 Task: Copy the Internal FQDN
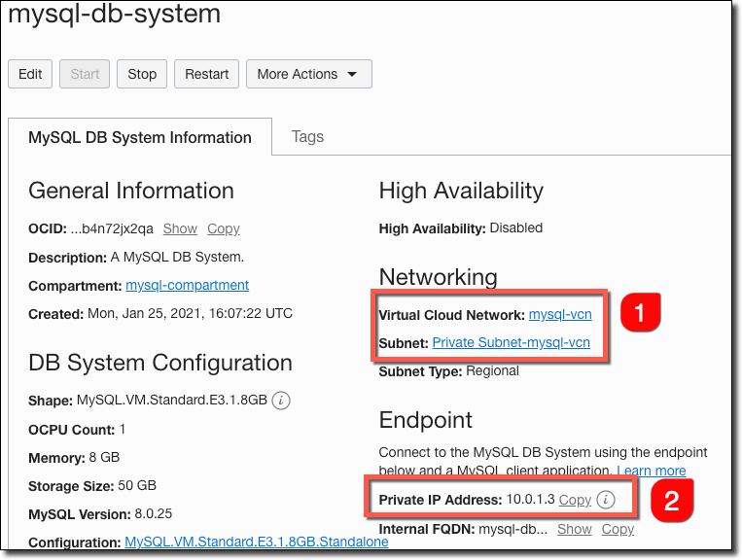click(618, 529)
